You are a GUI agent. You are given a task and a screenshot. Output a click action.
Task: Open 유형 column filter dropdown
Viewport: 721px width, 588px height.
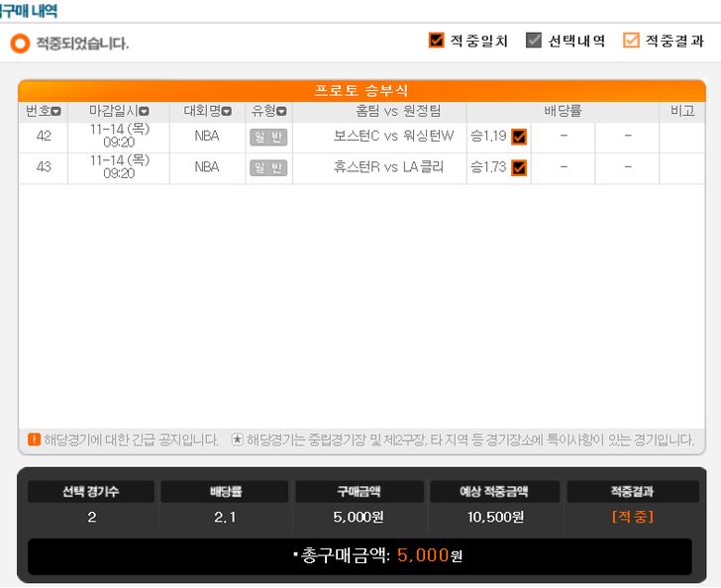281,111
